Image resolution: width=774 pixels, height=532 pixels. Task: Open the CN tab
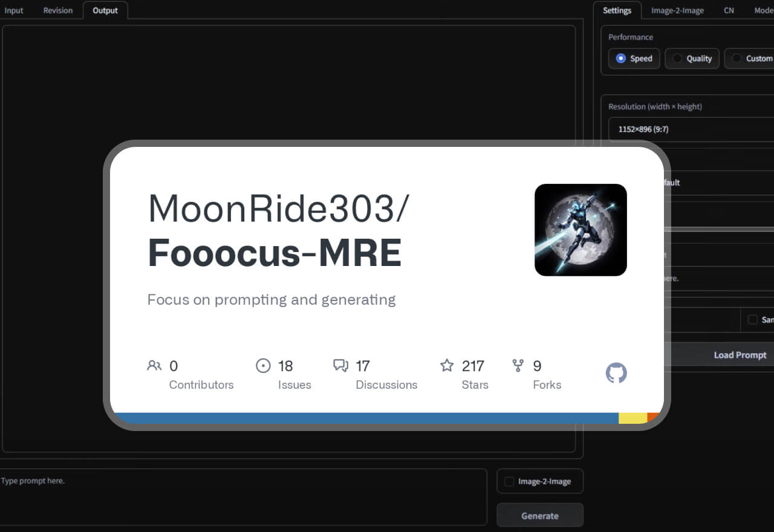click(729, 10)
